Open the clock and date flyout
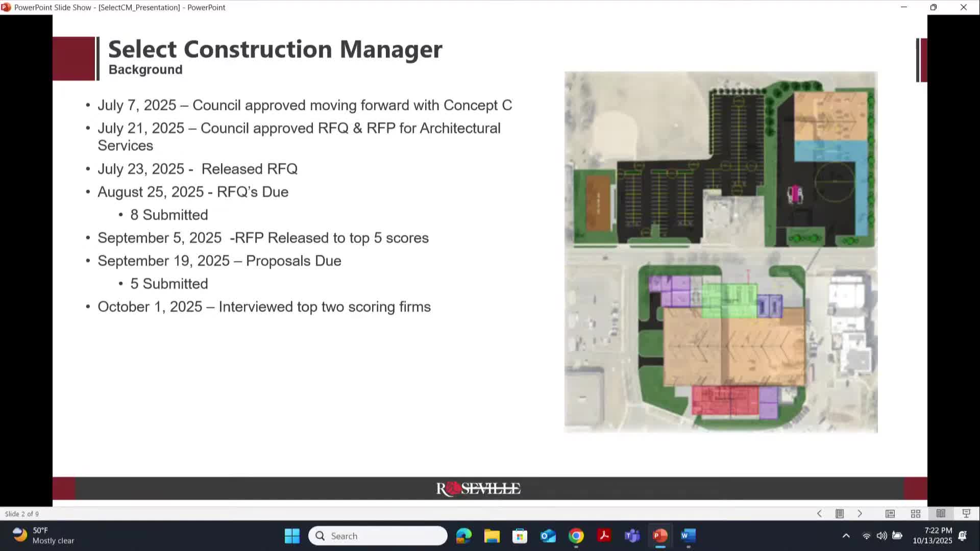Viewport: 980px width, 551px height. [932, 536]
